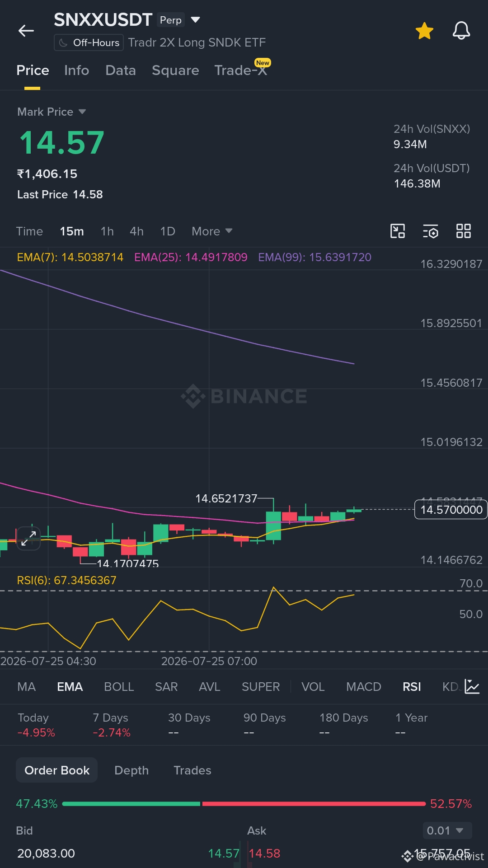Toggle the RSI sub-indicator
This screenshot has height=868, width=488.
[x=412, y=687]
